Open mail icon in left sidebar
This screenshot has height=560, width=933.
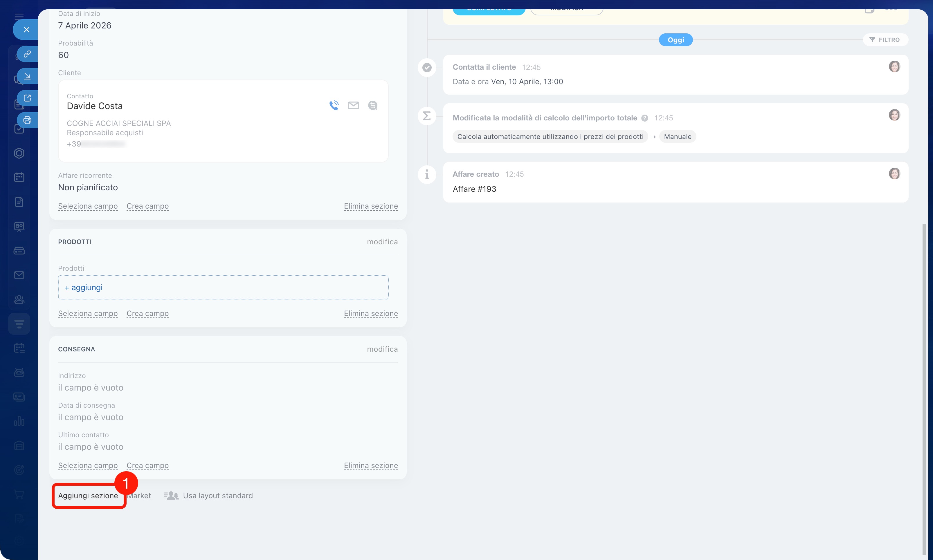coord(19,275)
